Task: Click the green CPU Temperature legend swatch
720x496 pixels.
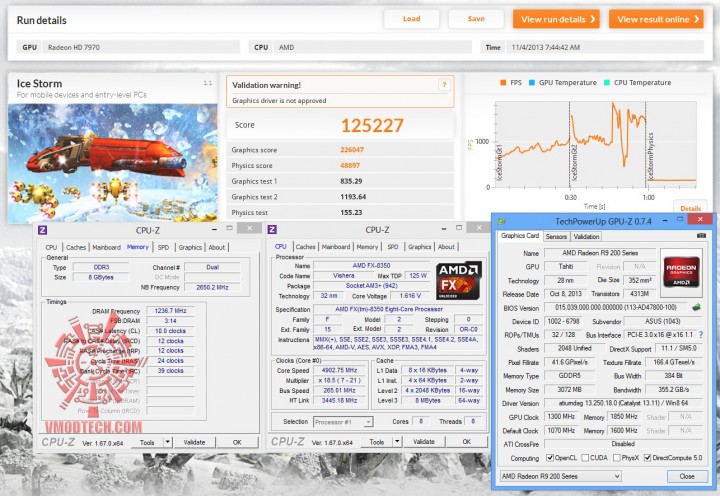Action: coord(607,83)
